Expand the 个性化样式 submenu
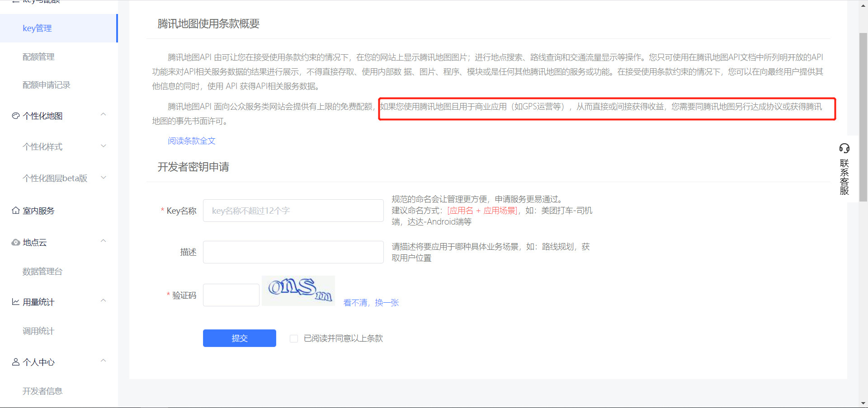 point(103,146)
